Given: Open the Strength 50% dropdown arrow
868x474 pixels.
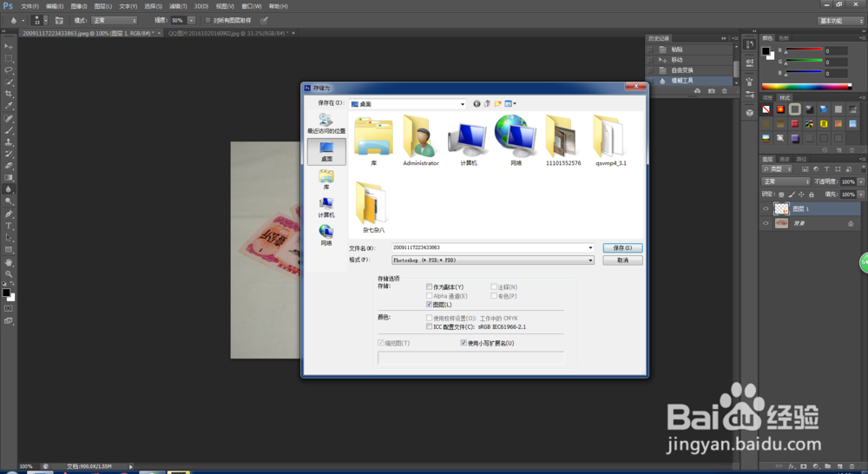Looking at the screenshot, I should tap(192, 21).
